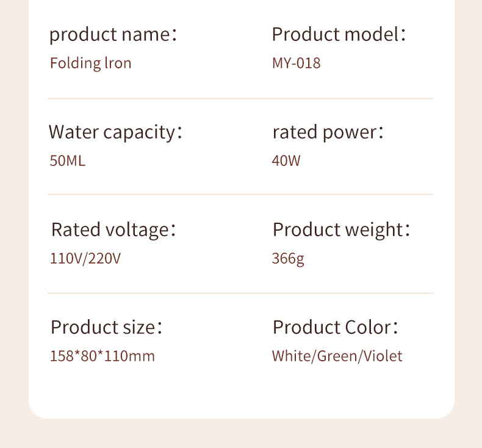Viewport: 482px width, 448px height.
Task: Select the "Folding Iron" value text
Action: (90, 63)
